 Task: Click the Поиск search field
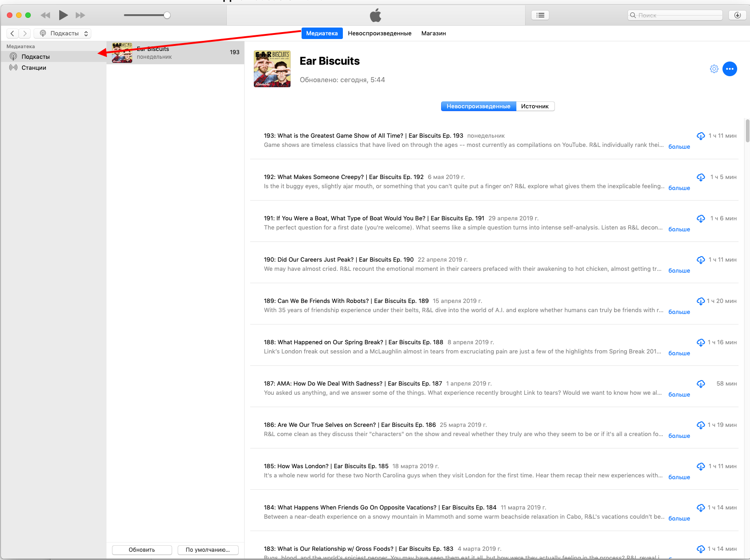coord(675,15)
